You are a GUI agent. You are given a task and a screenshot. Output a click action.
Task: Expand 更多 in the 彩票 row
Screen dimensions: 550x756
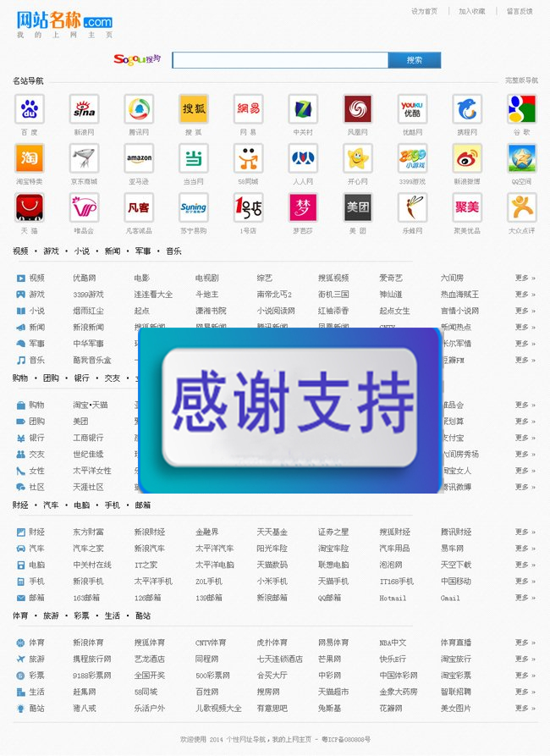coord(525,675)
